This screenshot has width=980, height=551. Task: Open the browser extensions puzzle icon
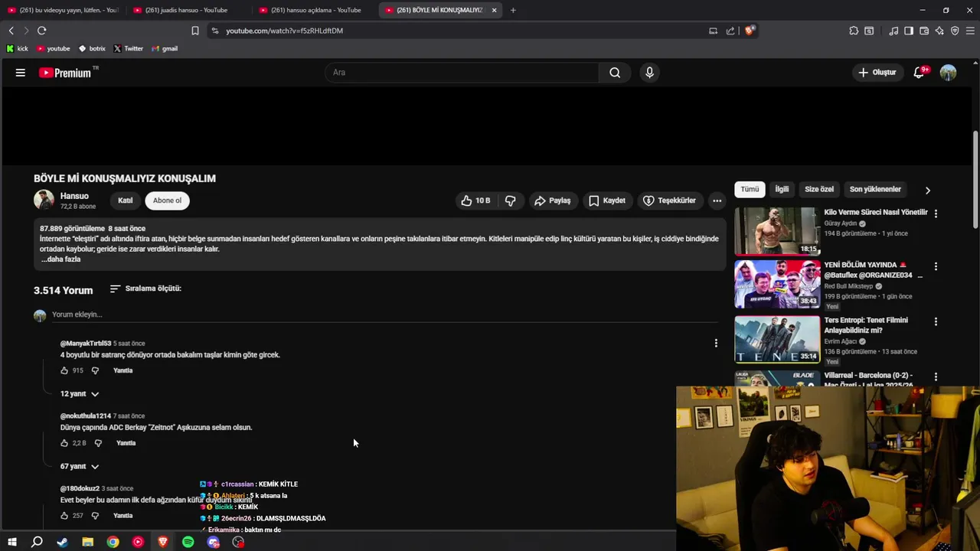tap(854, 31)
